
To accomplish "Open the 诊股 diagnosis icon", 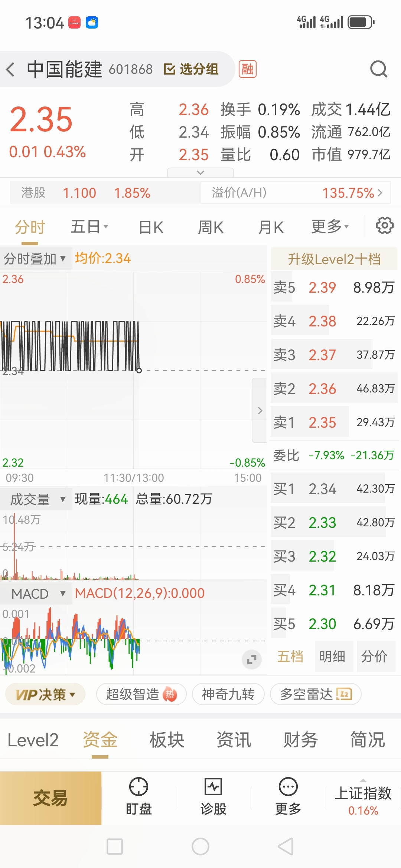I will click(213, 786).
